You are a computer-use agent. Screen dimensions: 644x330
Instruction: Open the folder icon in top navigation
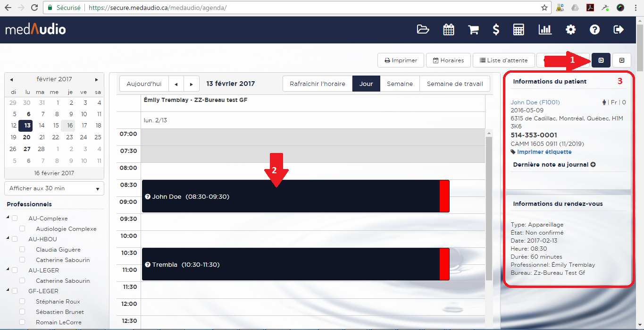pos(423,30)
